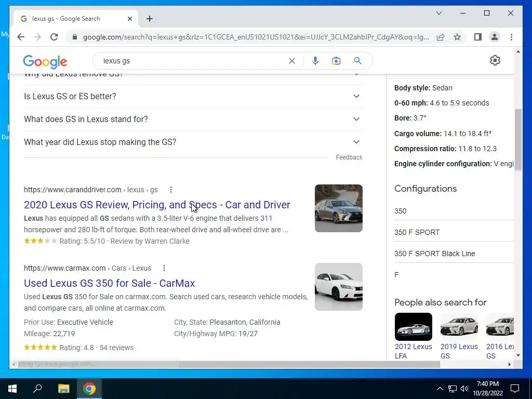This screenshot has width=532, height=399.
Task: Clear the search box with X
Action: click(292, 61)
